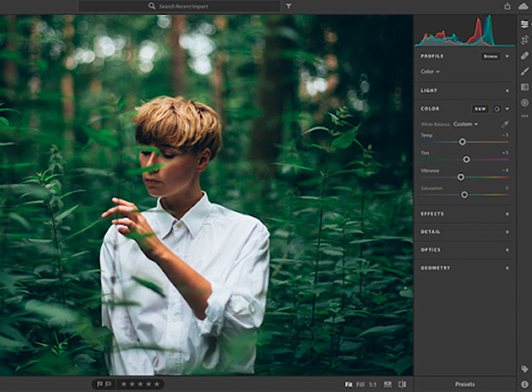Open the Color profile dropdown
This screenshot has width=532, height=392.
click(430, 71)
